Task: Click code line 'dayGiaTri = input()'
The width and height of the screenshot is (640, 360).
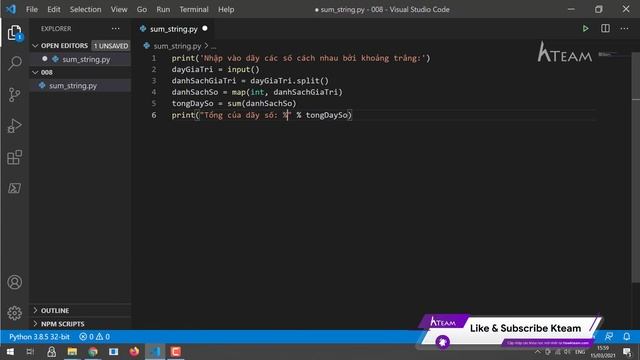Action: 215,69
